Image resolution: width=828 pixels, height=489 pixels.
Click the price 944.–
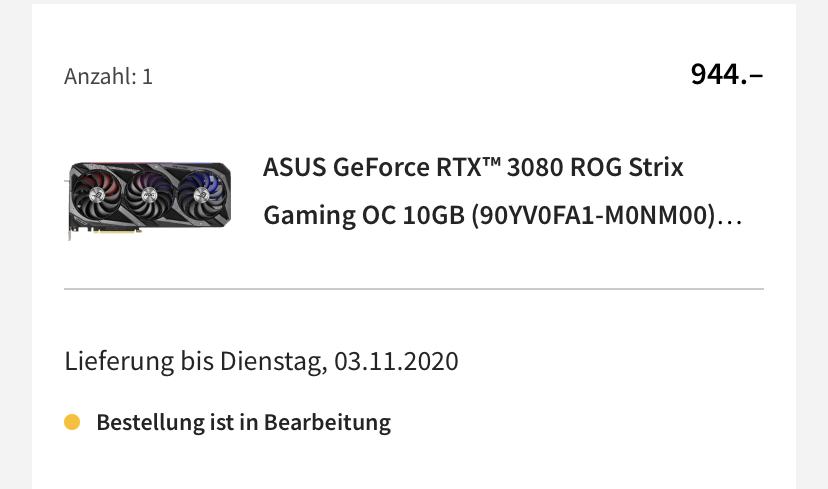click(x=726, y=74)
